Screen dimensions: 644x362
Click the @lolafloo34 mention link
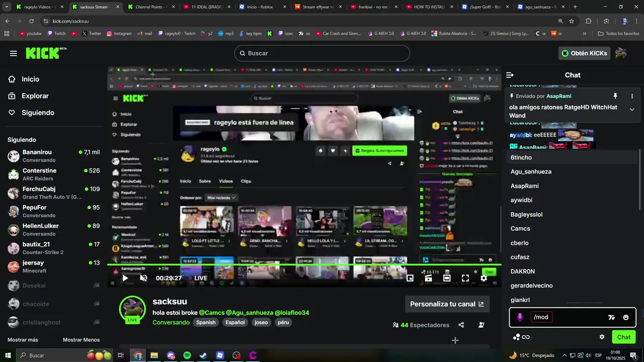coord(292,313)
